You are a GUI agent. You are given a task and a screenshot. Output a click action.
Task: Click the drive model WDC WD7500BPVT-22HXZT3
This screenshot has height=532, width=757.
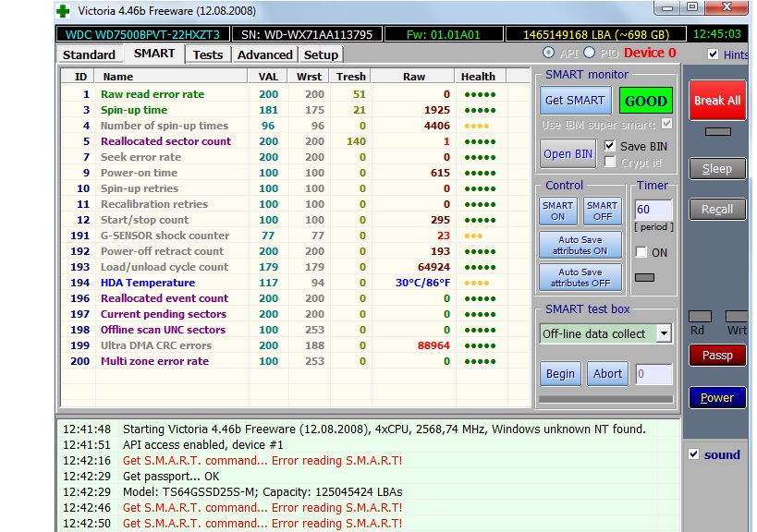[x=142, y=35]
